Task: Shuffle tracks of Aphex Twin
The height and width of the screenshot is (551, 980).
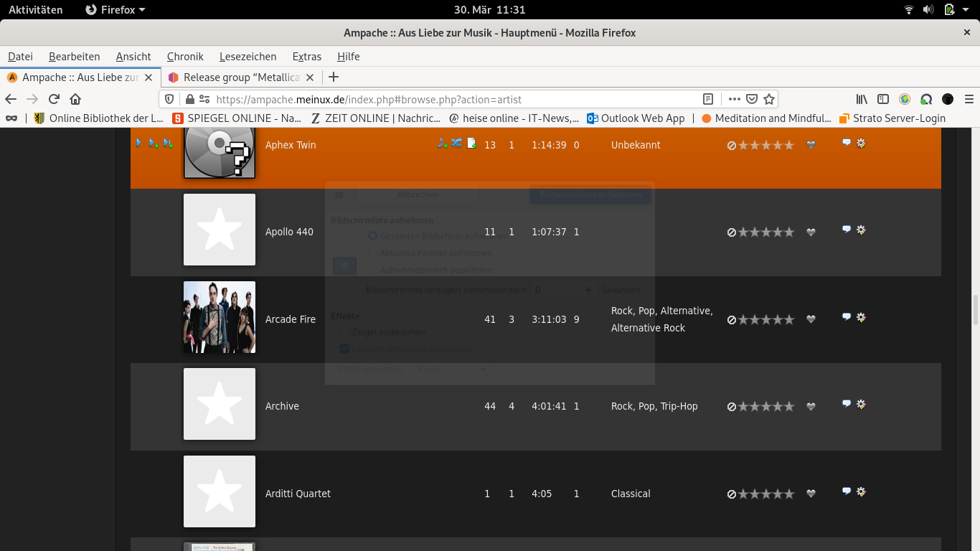Action: pos(457,143)
